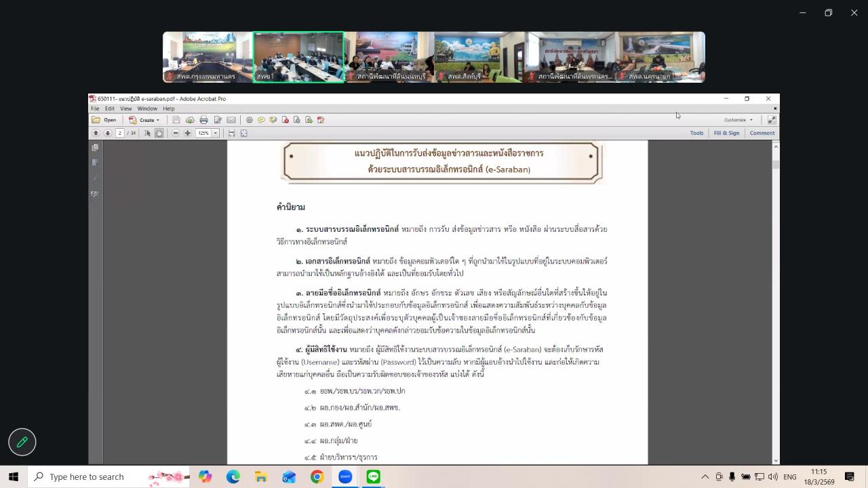Open the Create dropdown
868x488 pixels.
coord(148,119)
